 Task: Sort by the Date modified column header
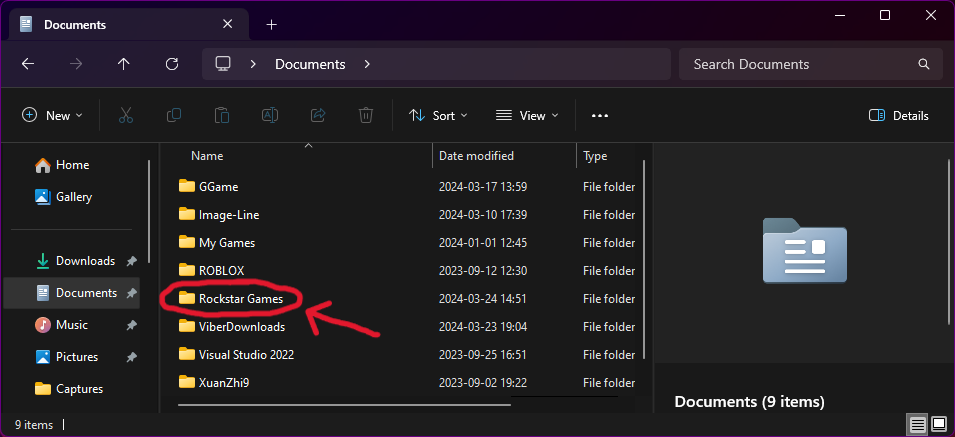click(x=477, y=156)
